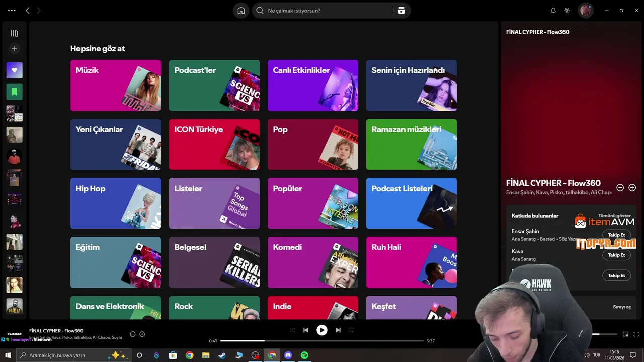Open the Kava artist link in credits

(x=517, y=251)
